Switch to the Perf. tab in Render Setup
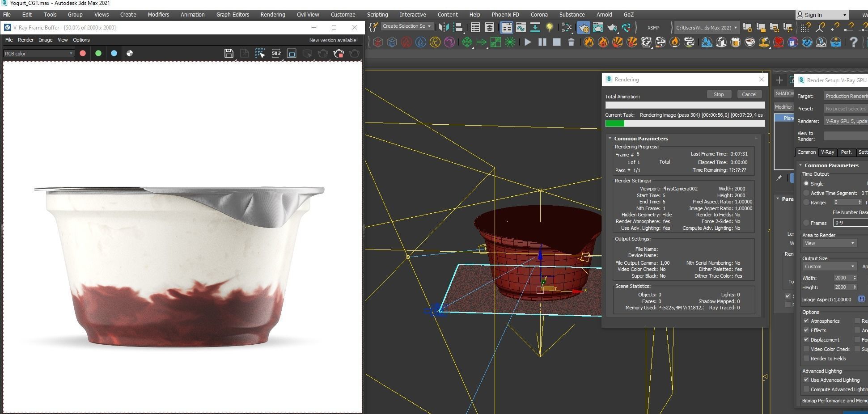The width and height of the screenshot is (868, 414). [x=846, y=152]
